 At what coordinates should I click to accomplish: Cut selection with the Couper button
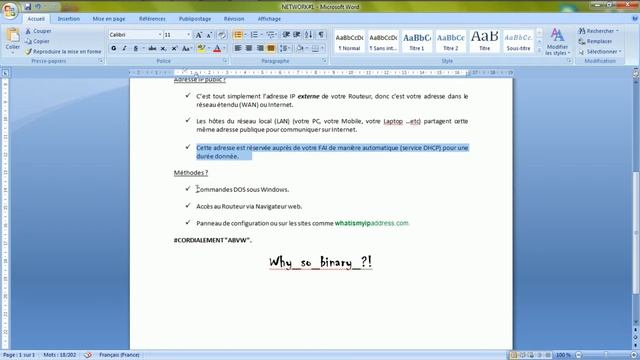(x=38, y=31)
